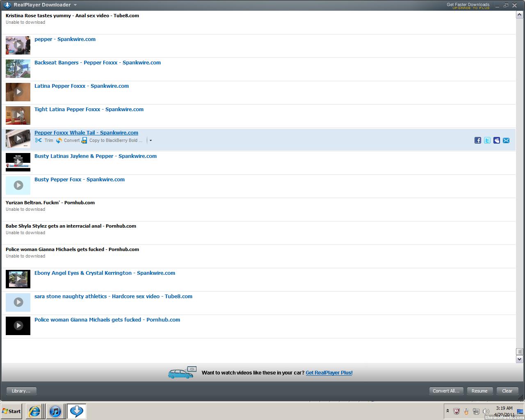
Task: Show hidden system tray icons
Action: coord(447,411)
